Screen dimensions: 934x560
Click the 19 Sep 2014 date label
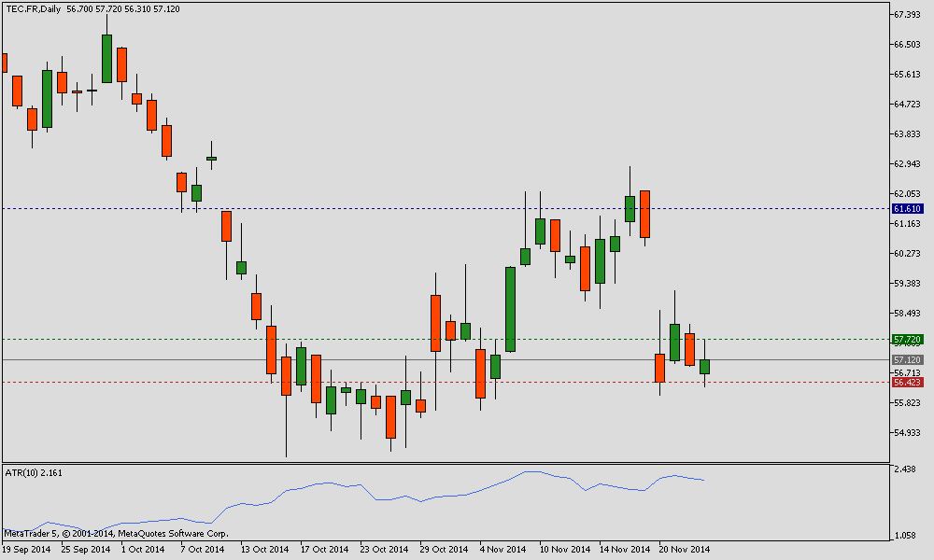pos(26,550)
